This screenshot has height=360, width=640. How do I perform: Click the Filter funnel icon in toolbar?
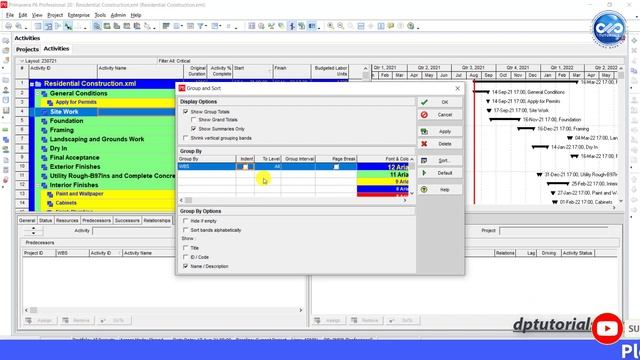click(x=201, y=26)
